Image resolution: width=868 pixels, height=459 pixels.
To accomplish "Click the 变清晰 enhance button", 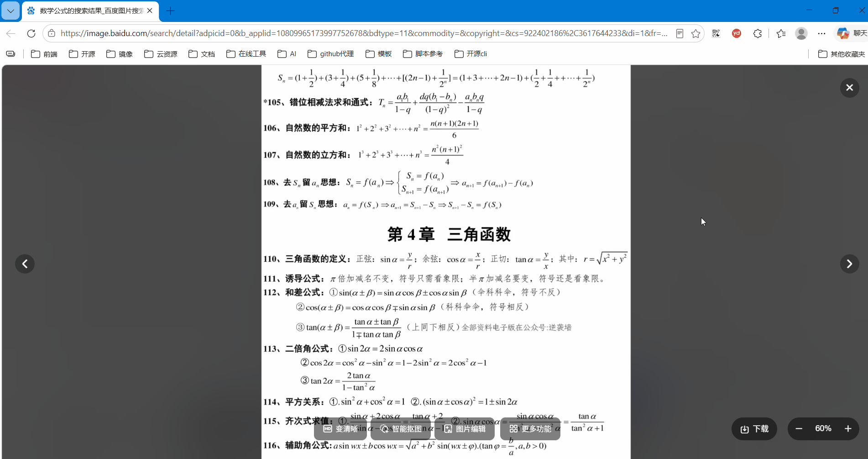I will click(340, 429).
